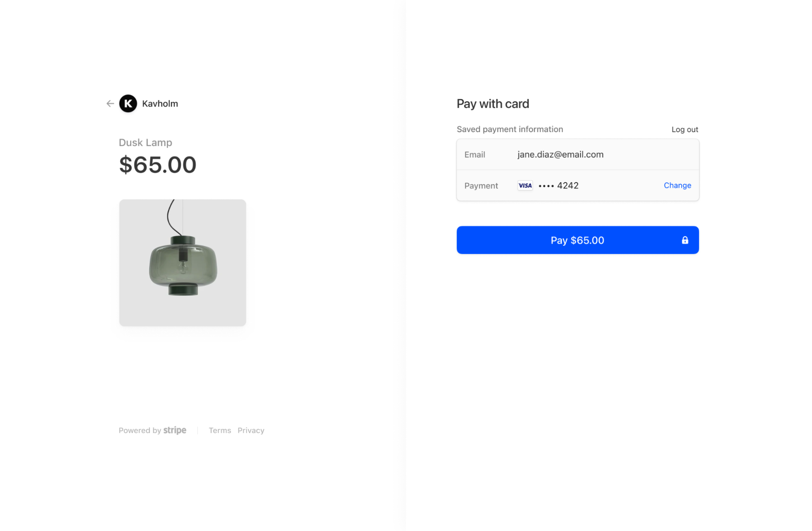Screen dimensions: 812x531
Task: Click the payment security lock icon
Action: 685,240
